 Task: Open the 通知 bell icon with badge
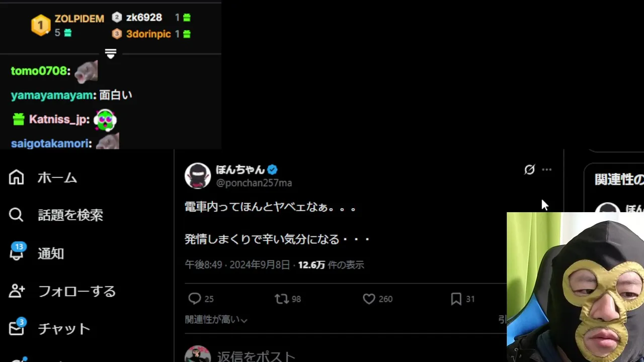(17, 251)
